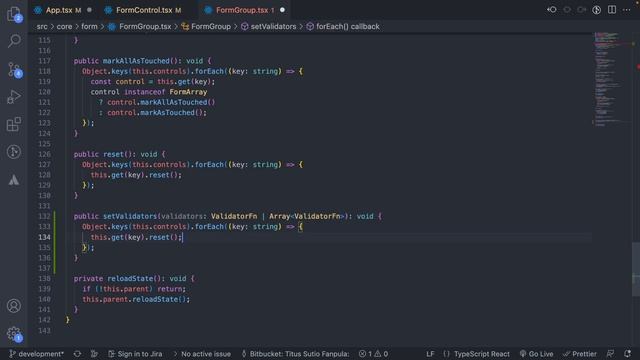Click 'setValidators' method name on line 132

click(130, 216)
